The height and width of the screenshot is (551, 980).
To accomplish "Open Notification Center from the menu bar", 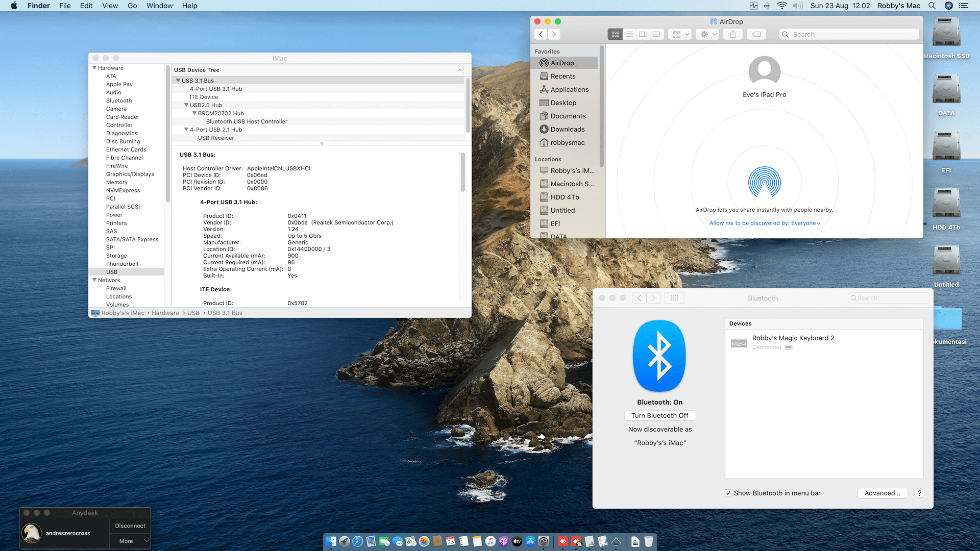I will tap(964, 6).
